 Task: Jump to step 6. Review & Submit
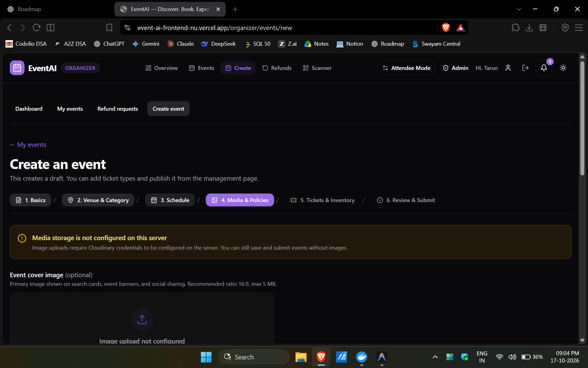[406, 200]
